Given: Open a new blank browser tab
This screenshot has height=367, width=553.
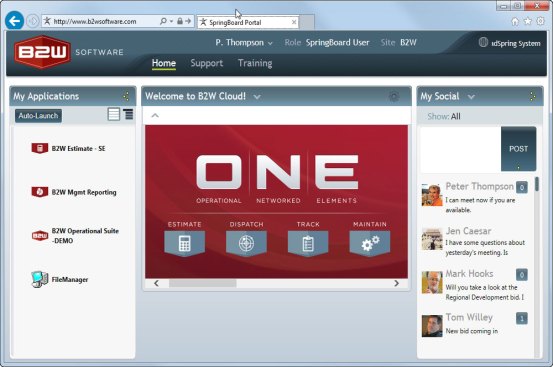Looking at the screenshot, I should 306,22.
